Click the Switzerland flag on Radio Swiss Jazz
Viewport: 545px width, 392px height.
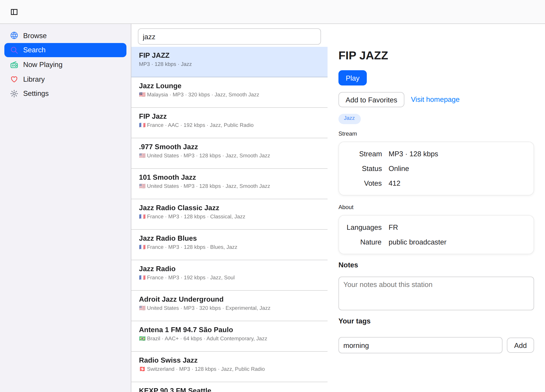pos(142,369)
